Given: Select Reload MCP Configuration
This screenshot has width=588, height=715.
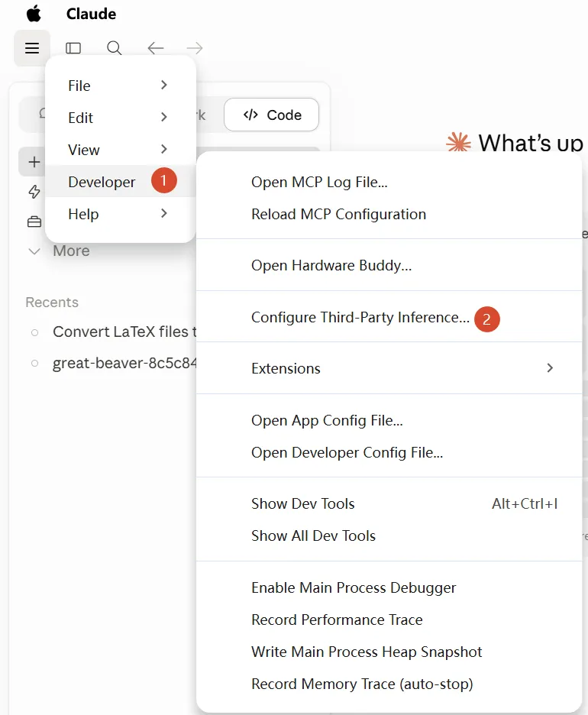Looking at the screenshot, I should coord(389,214).
